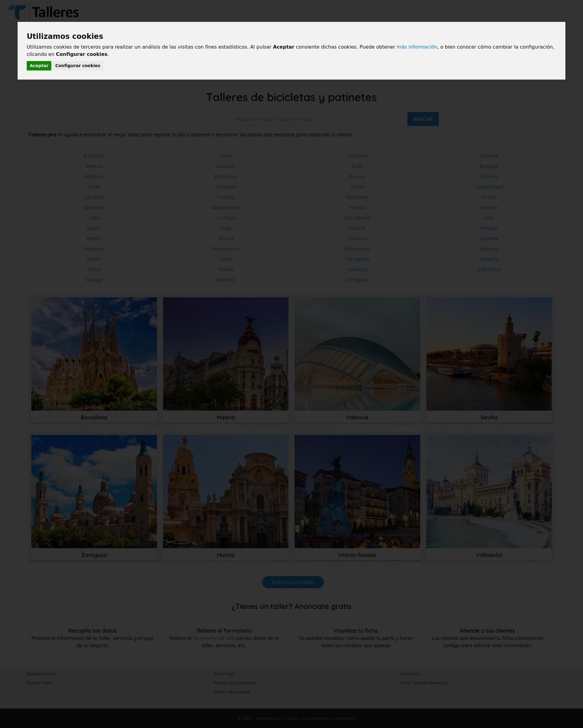
Task: Go to the Ávila province page
Action: point(357,166)
